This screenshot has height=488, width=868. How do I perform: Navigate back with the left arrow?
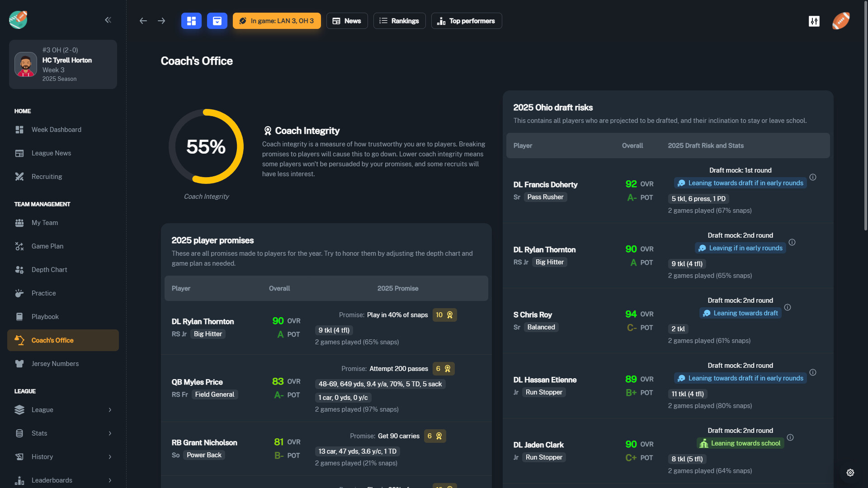pyautogui.click(x=143, y=21)
